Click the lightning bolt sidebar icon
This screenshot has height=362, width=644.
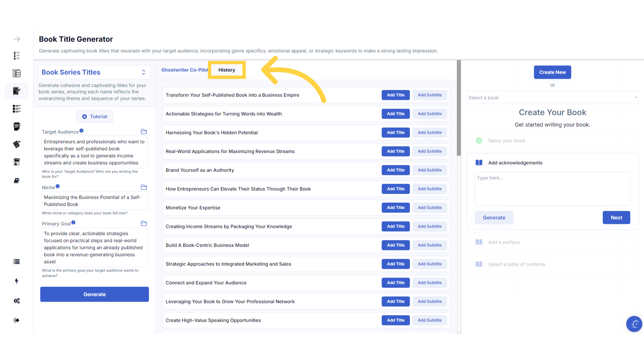pyautogui.click(x=16, y=281)
